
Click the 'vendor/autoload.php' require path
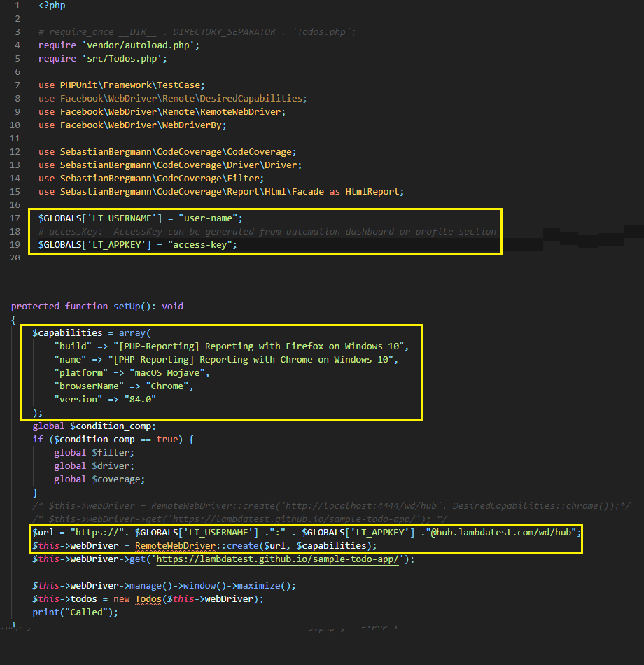[139, 45]
